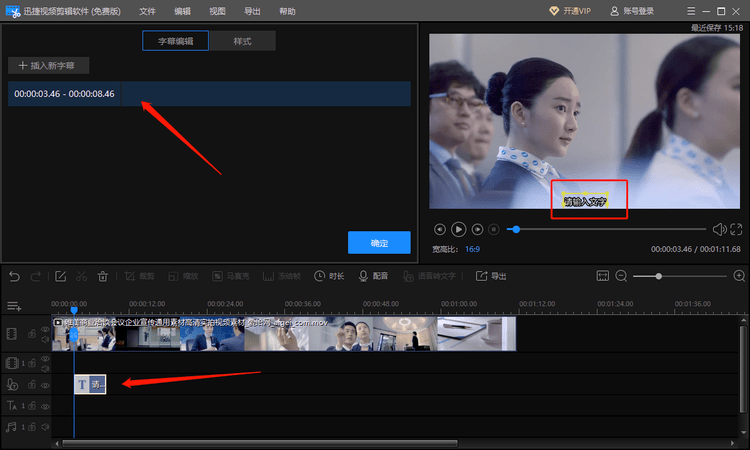The width and height of the screenshot is (750, 450).
Task: Mute the overlay video track 1
Action: pyautogui.click(x=45, y=369)
